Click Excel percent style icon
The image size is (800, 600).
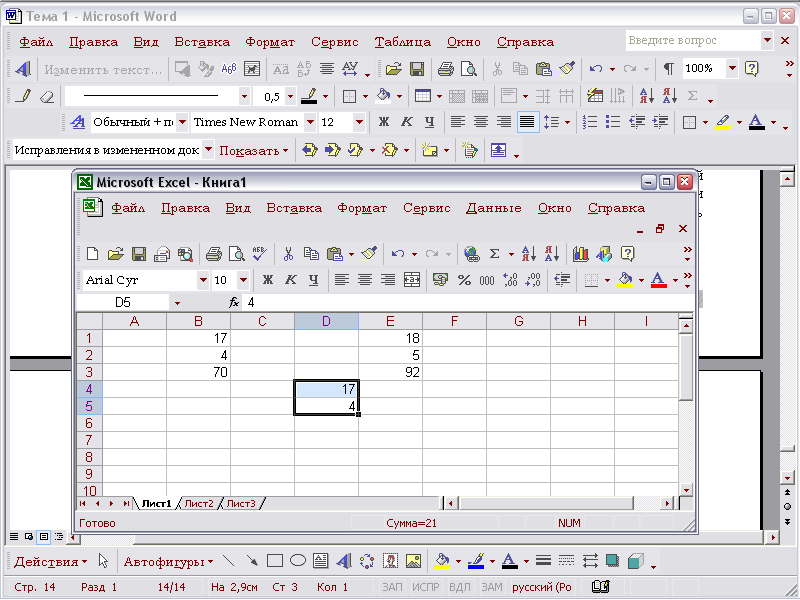pos(464,280)
